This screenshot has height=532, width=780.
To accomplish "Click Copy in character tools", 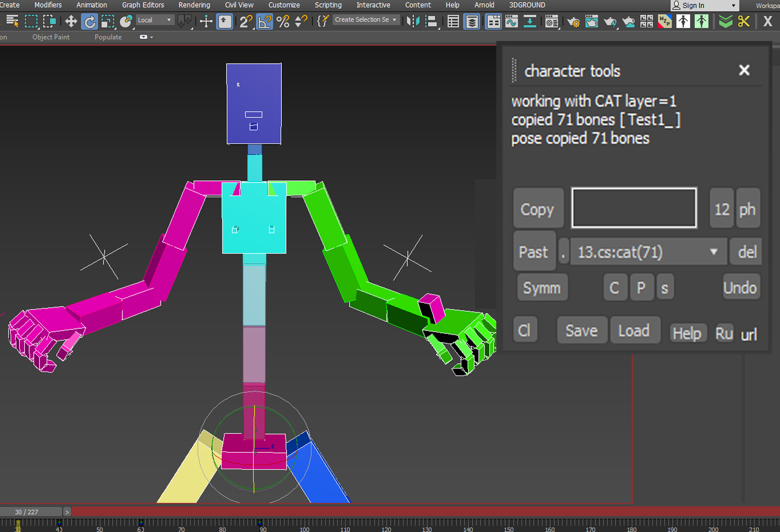I will point(538,208).
